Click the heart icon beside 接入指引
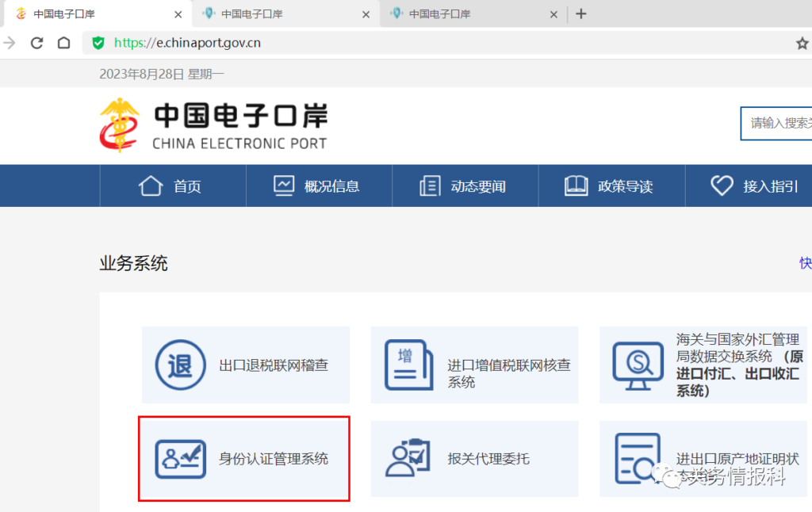Viewport: 812px width, 512px height. point(722,185)
